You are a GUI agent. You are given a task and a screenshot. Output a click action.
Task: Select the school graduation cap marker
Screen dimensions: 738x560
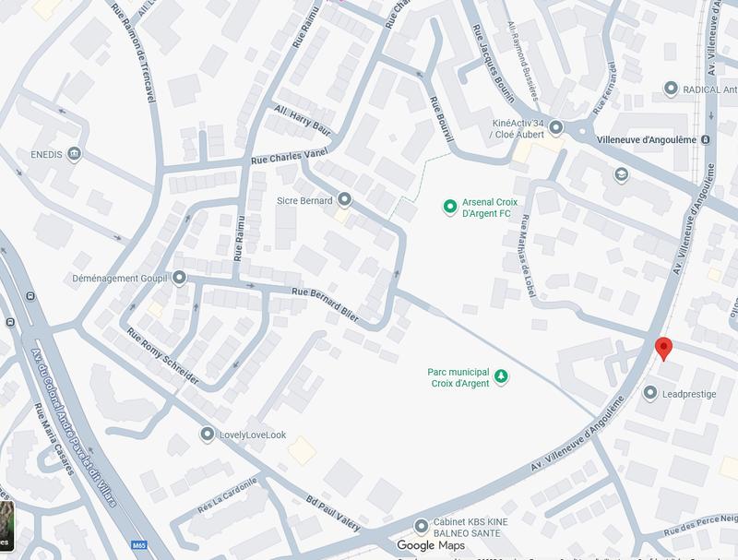pyautogui.click(x=621, y=174)
